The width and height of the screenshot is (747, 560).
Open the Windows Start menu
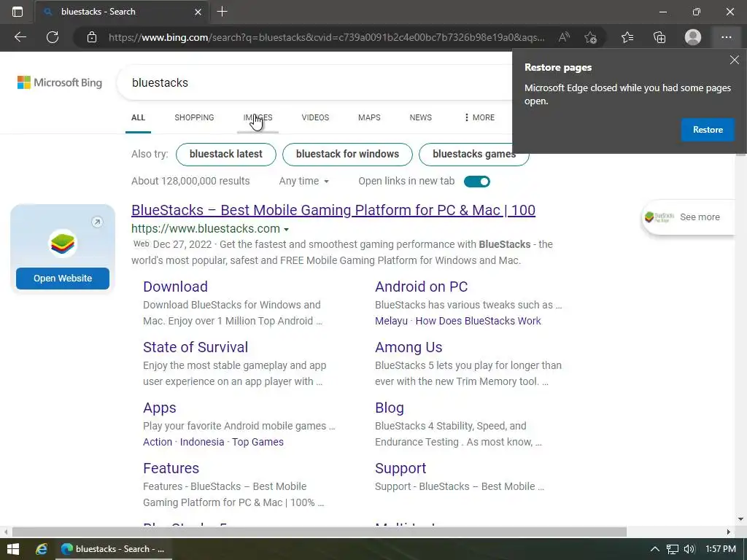[13, 549]
